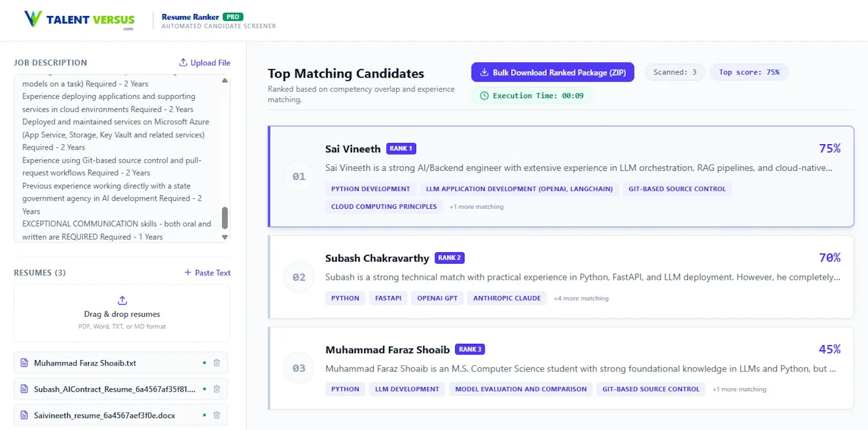Open the Muhammad Faraz Shoaib candidate name
This screenshot has width=868, height=430.
coord(387,350)
